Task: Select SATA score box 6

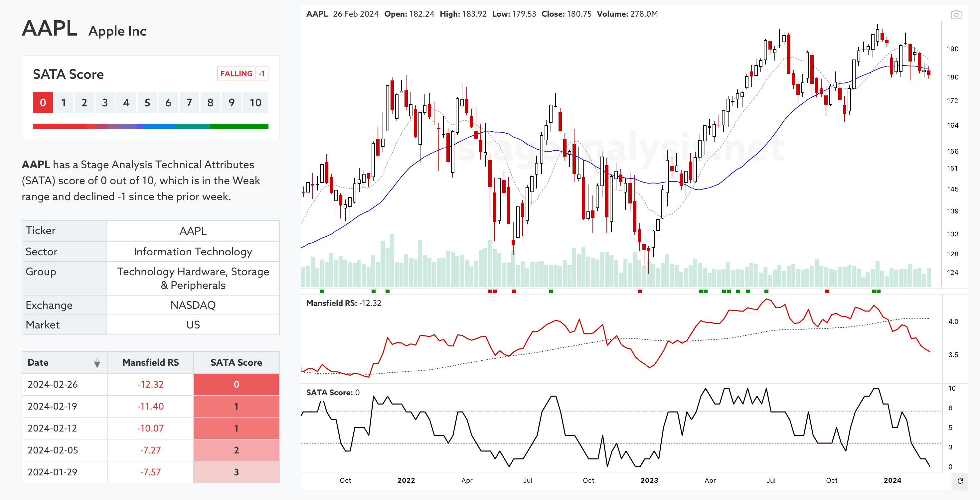Action: click(x=168, y=102)
